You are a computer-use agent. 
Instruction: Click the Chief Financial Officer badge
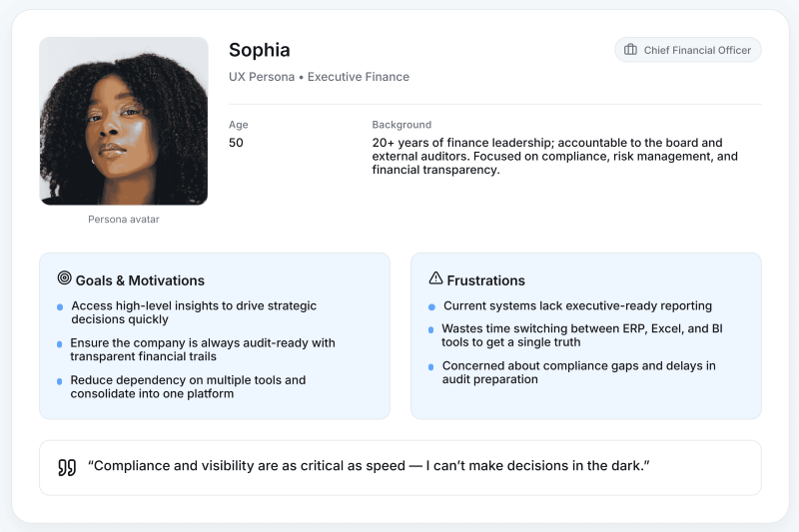click(x=687, y=50)
